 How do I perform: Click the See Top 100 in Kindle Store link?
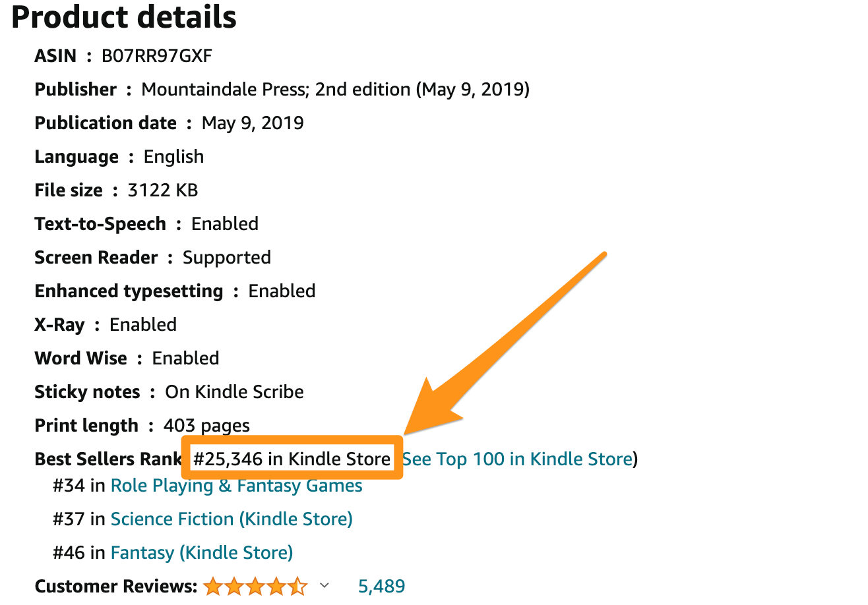pyautogui.click(x=517, y=459)
